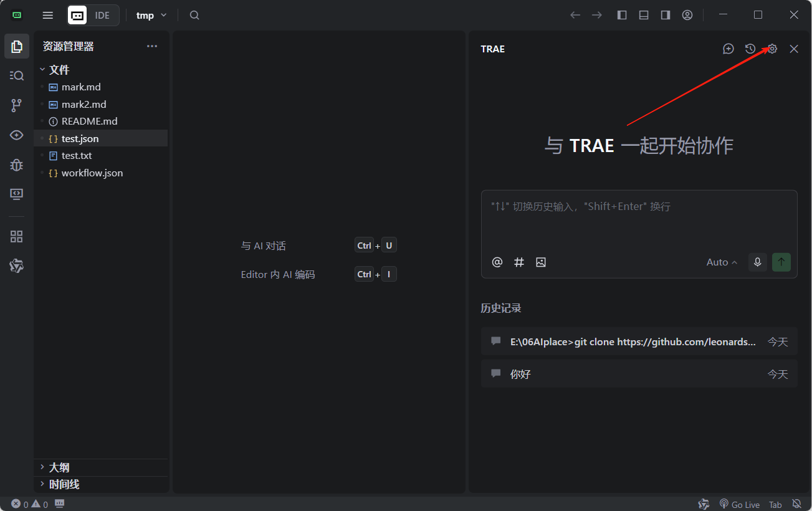This screenshot has width=812, height=511.
Task: Open README.md file
Action: (x=101, y=122)
